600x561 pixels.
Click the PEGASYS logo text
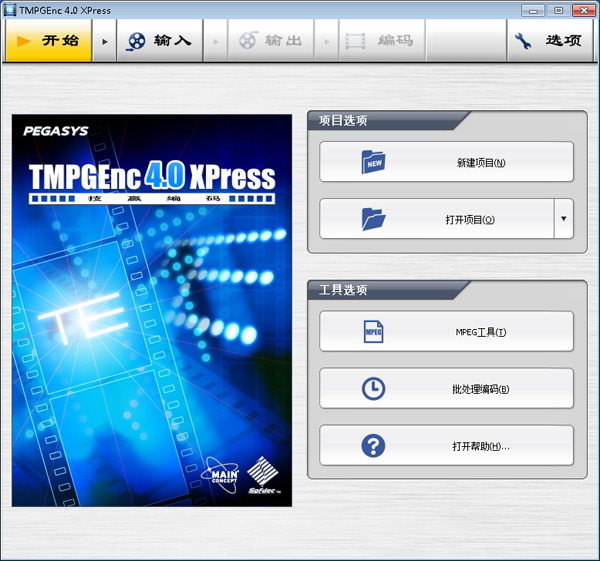coord(55,131)
